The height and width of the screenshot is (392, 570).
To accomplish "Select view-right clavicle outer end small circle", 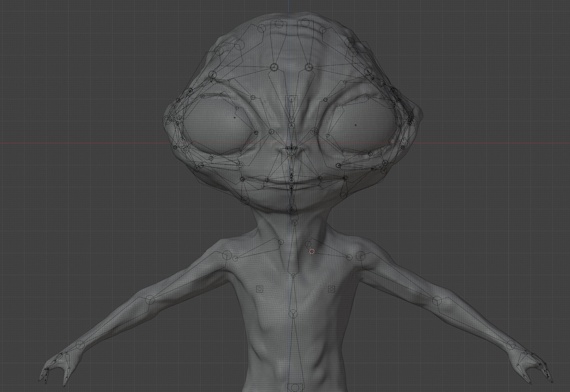I will pos(349,257).
